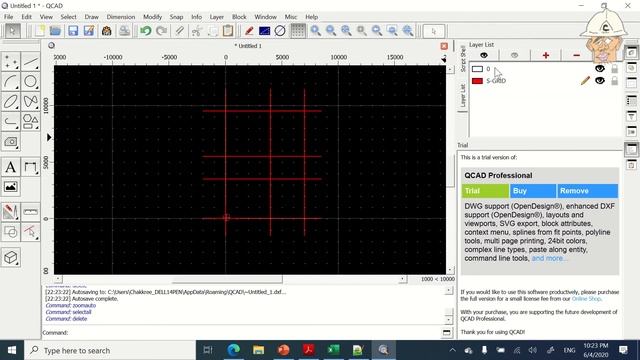Open the Dimension tools
The image size is (640, 360).
[x=31, y=167]
